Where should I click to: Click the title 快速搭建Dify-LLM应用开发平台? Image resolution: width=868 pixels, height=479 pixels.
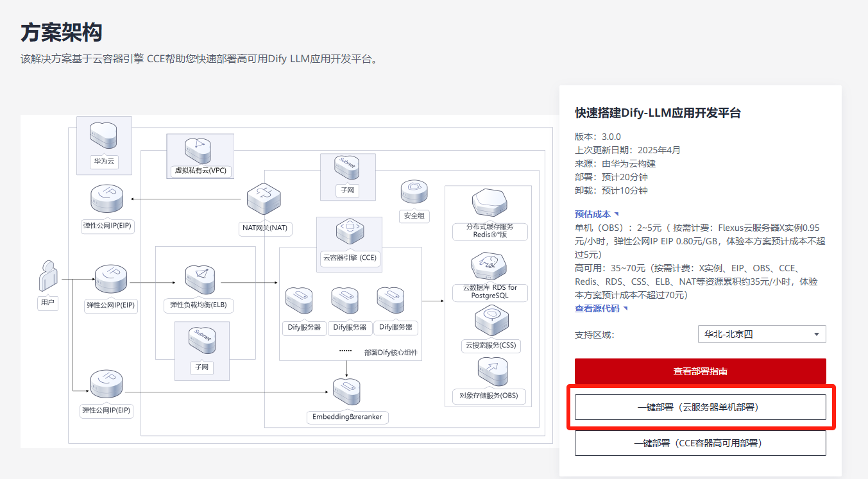[x=658, y=113]
